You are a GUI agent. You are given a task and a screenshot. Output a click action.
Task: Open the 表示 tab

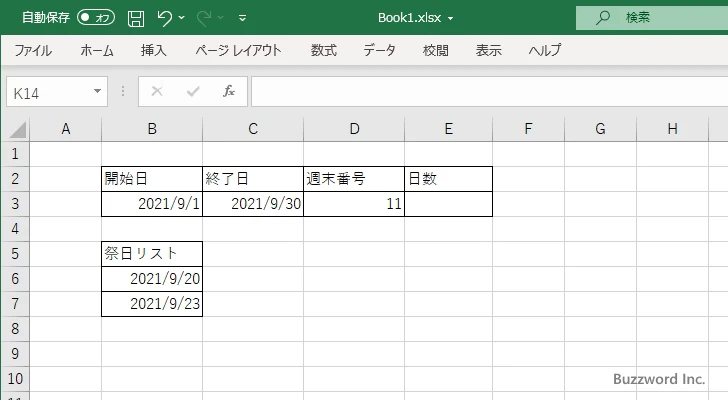pyautogui.click(x=488, y=50)
